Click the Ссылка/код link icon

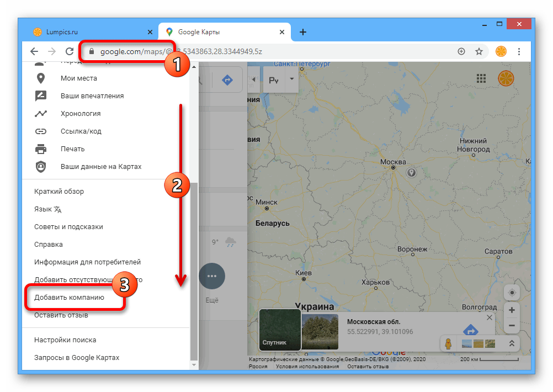pyautogui.click(x=41, y=131)
